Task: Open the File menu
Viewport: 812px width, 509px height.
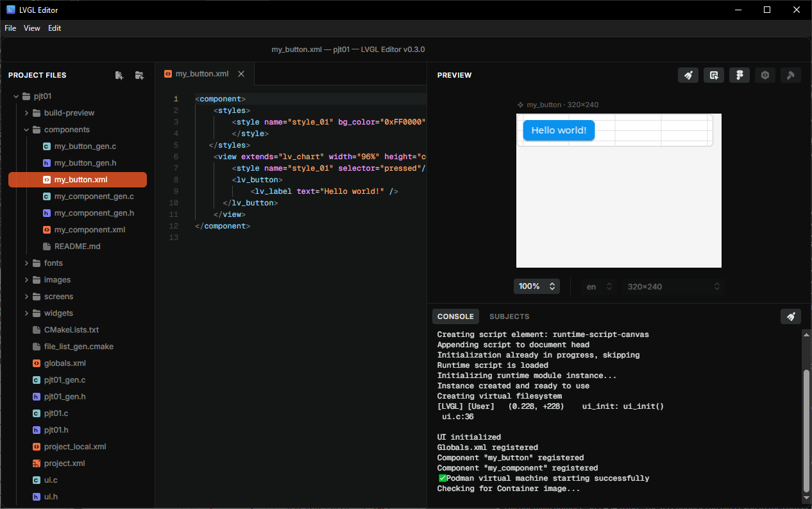Action: (10, 28)
